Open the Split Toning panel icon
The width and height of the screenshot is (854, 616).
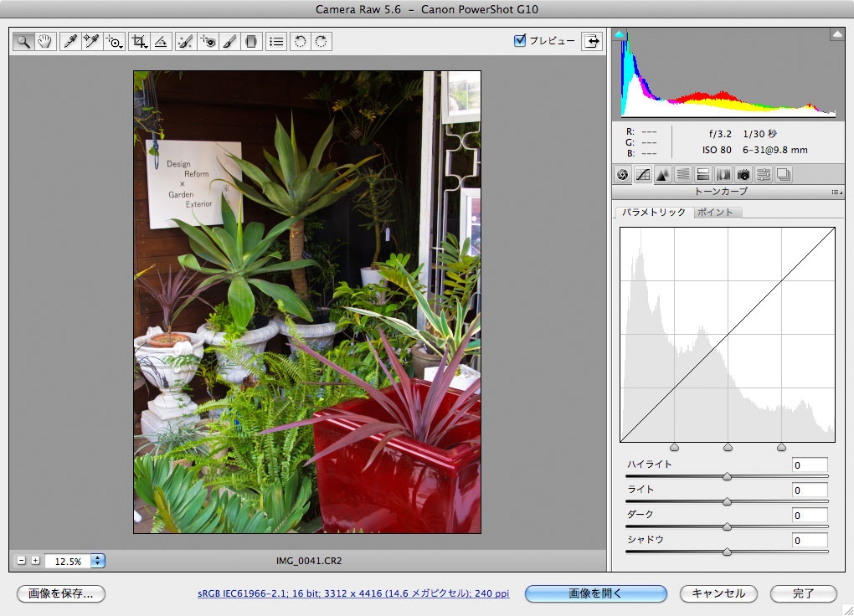pyautogui.click(x=703, y=175)
